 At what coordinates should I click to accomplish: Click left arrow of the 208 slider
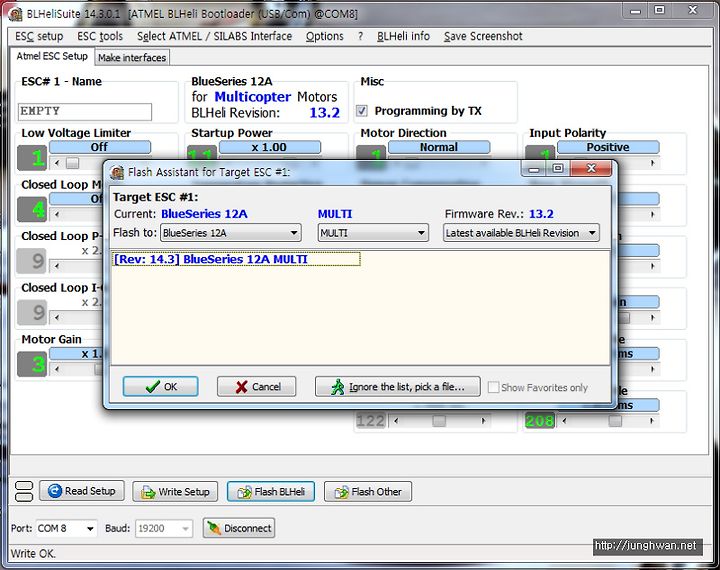coord(564,421)
